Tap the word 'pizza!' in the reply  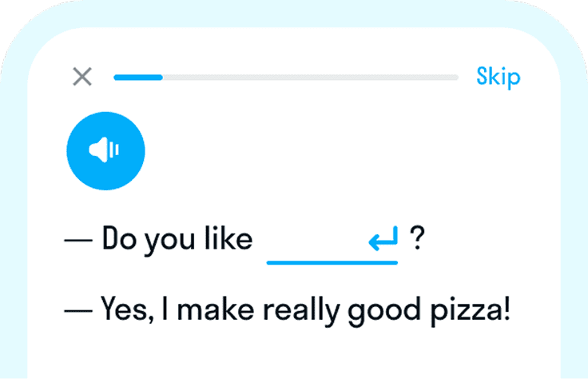[x=471, y=311]
